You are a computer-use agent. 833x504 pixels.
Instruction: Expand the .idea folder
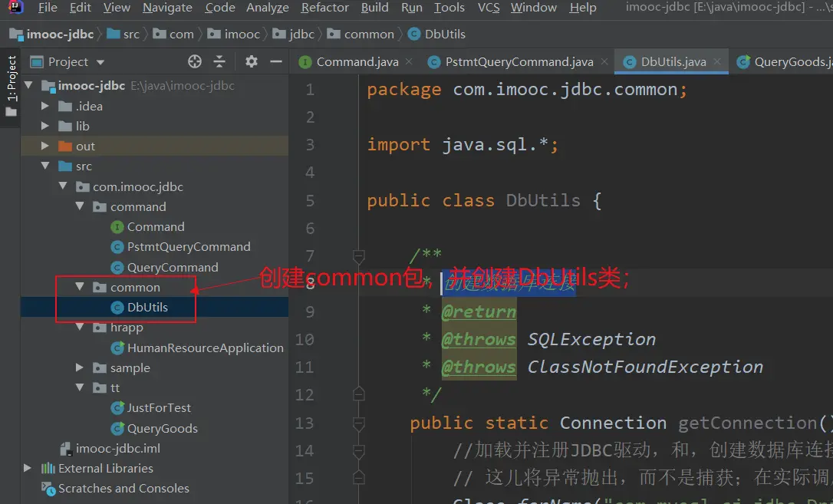click(46, 107)
